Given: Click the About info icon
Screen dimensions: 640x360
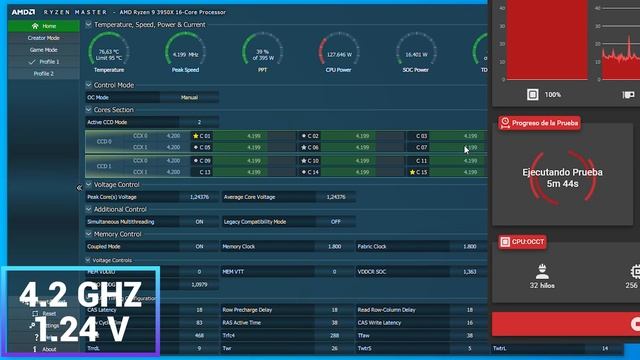Looking at the screenshot, I should coord(35,349).
